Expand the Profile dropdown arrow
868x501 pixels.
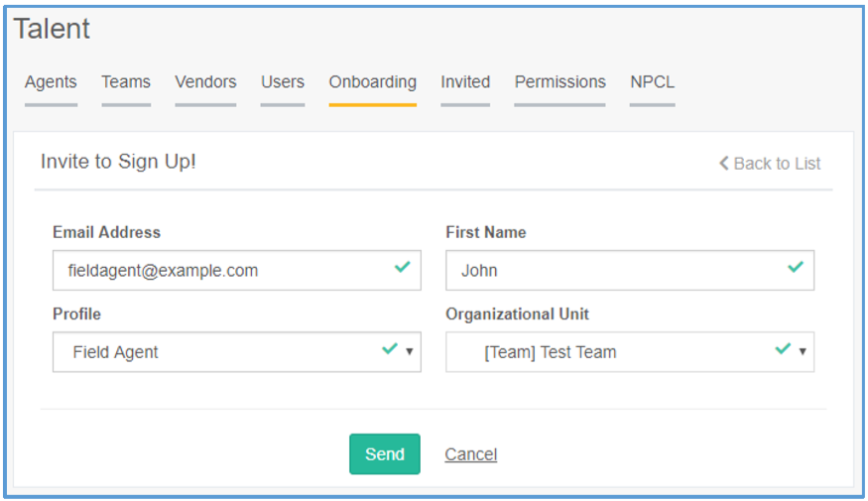(x=410, y=351)
